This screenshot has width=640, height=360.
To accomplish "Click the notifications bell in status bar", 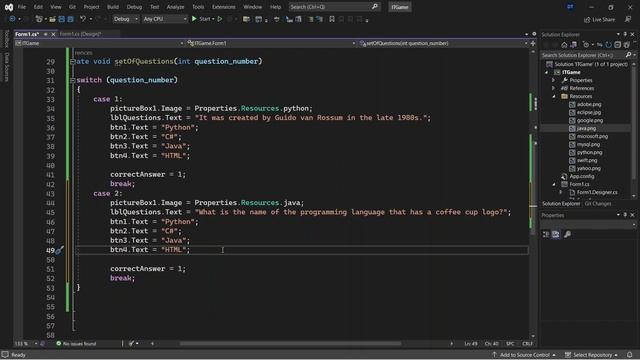I will pyautogui.click(x=629, y=355).
